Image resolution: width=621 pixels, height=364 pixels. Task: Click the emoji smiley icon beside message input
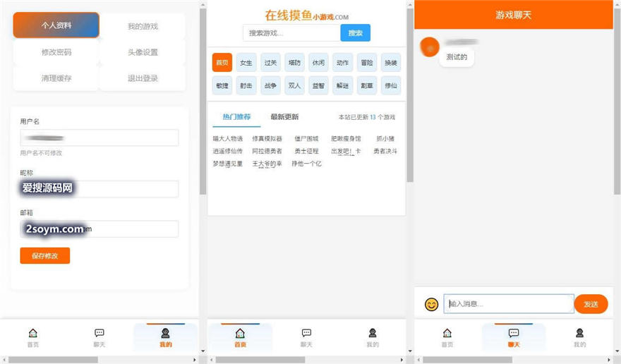[x=431, y=304]
